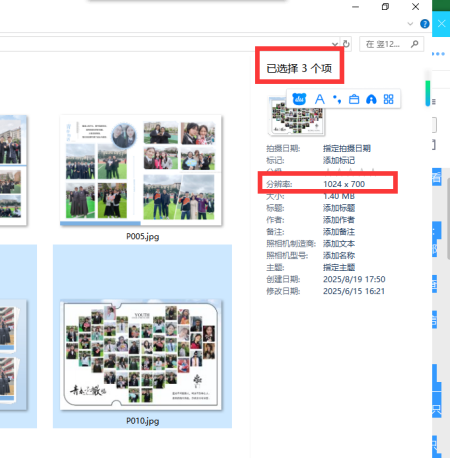450x458 pixels.
Task: Click the search magnifier icon
Action: click(415, 44)
